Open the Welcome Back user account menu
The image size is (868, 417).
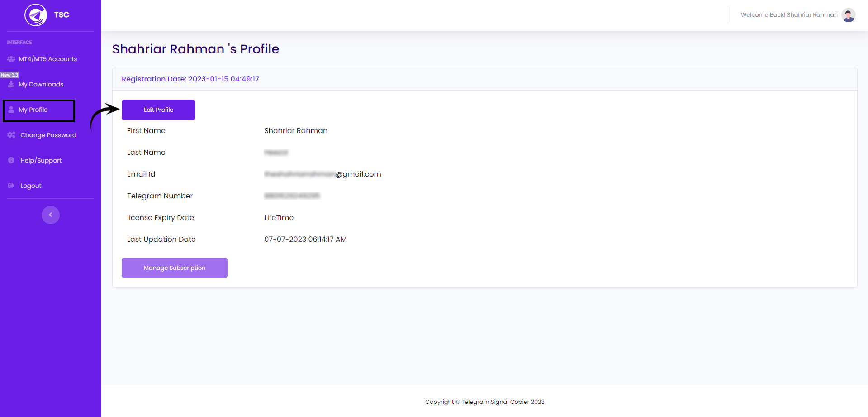788,14
